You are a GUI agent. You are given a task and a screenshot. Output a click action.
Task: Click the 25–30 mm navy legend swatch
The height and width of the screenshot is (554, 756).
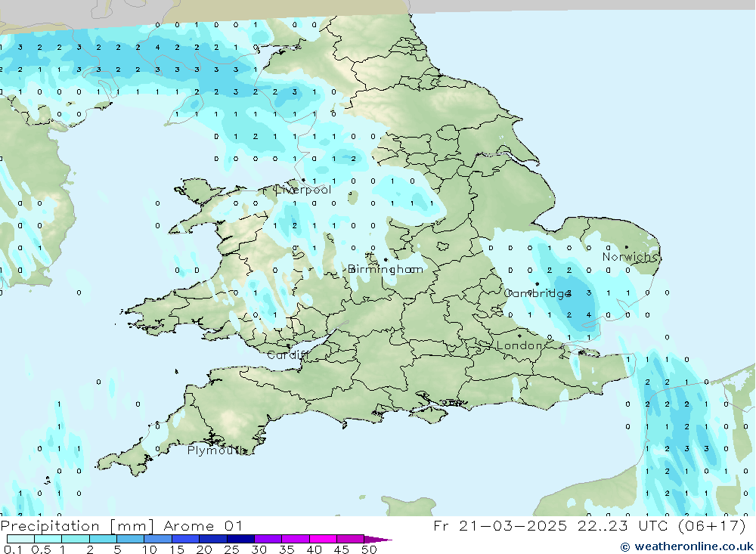[240, 539]
